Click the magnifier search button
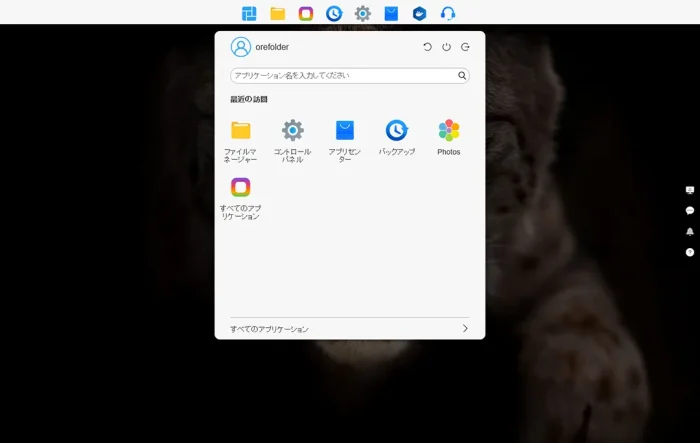700x443 pixels. click(462, 75)
